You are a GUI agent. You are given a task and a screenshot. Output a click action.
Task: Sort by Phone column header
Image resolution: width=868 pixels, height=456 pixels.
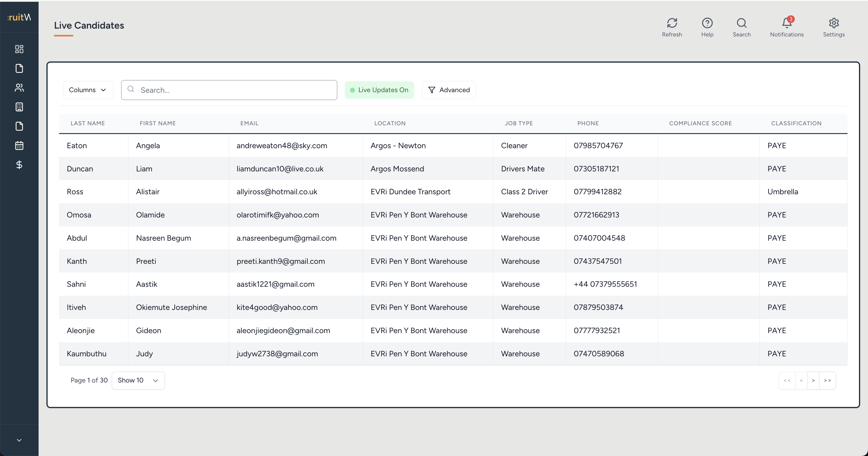point(588,123)
